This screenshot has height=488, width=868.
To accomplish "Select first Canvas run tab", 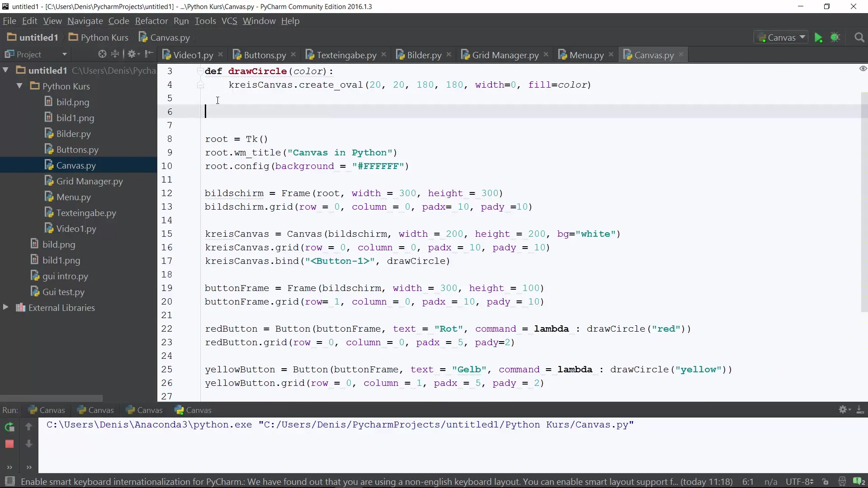I will click(47, 410).
